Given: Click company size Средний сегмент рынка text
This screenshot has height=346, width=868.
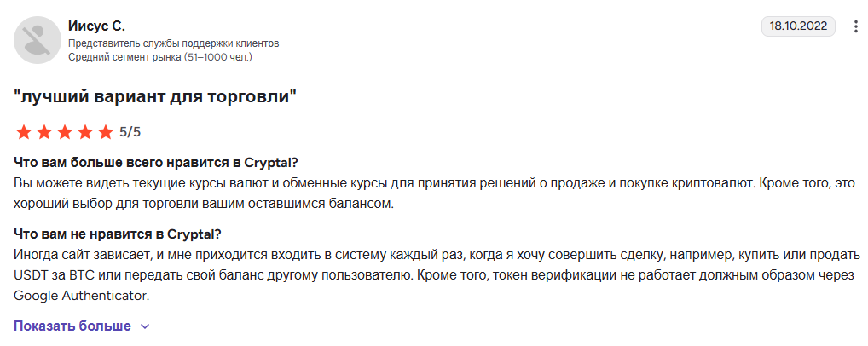Looking at the screenshot, I should click(x=159, y=57).
